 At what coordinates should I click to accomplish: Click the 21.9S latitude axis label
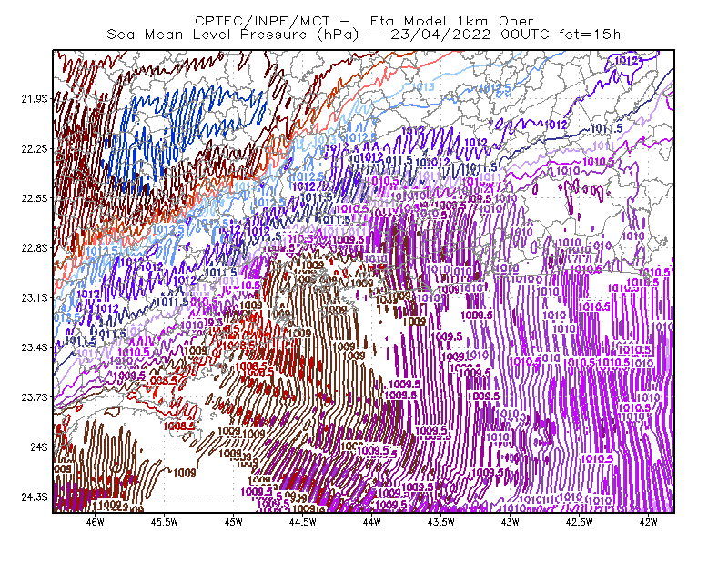tap(35, 98)
